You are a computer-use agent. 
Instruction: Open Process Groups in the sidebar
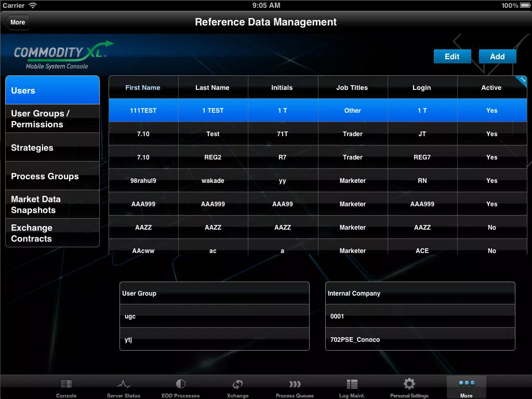tap(52, 176)
